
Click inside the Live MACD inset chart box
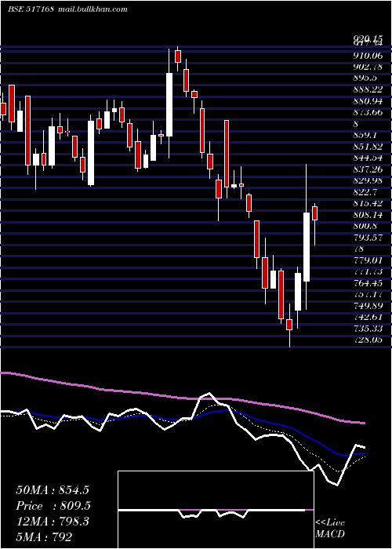tap(216, 510)
